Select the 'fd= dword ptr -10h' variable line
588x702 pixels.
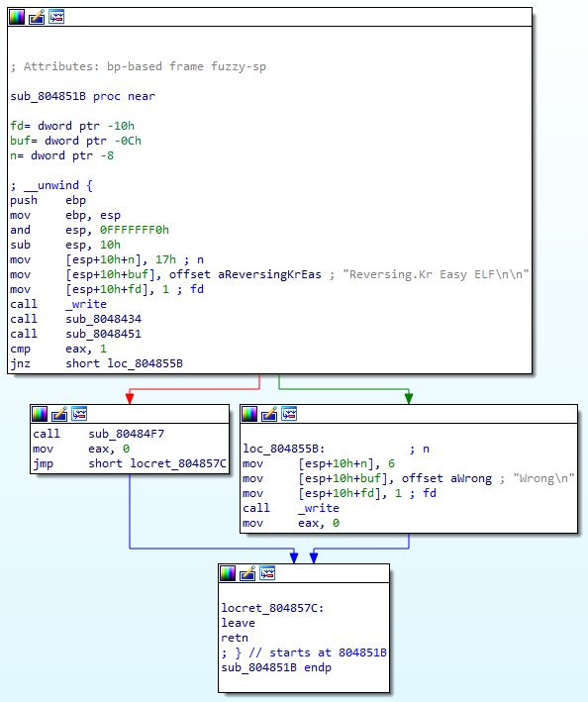coord(72,126)
